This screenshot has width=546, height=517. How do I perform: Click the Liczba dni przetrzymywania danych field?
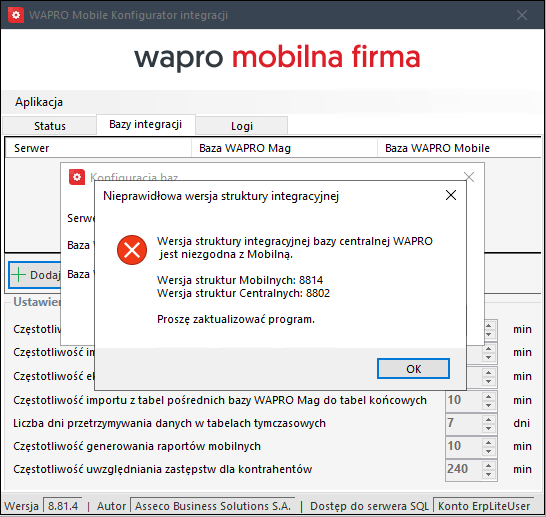(x=463, y=423)
